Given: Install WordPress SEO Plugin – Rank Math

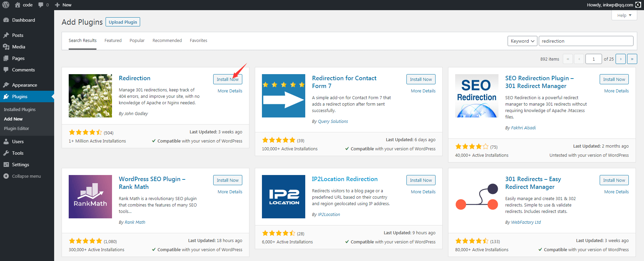Looking at the screenshot, I should click(x=227, y=180).
